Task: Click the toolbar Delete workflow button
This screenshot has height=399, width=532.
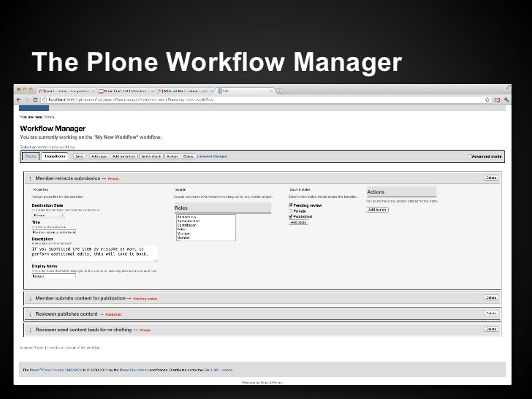Action: [x=189, y=156]
